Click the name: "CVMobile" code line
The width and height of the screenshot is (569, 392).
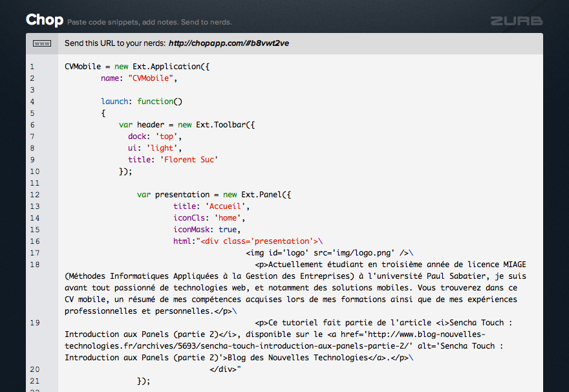coord(139,78)
